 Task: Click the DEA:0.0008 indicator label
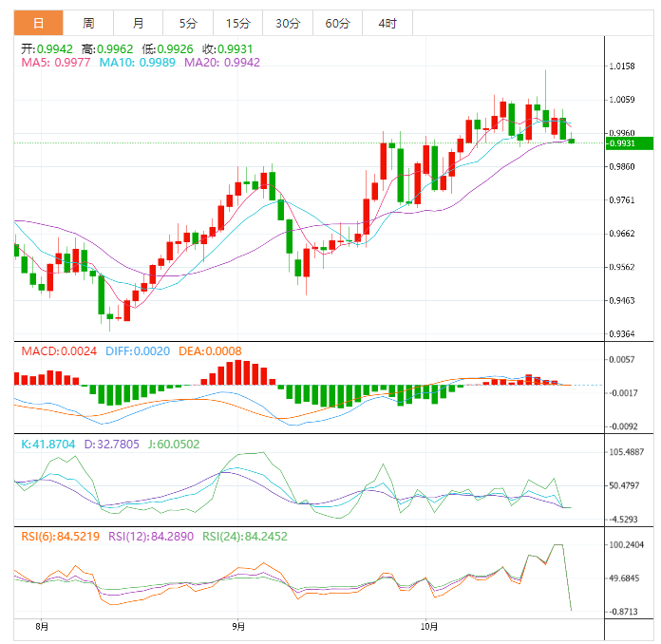pos(210,351)
